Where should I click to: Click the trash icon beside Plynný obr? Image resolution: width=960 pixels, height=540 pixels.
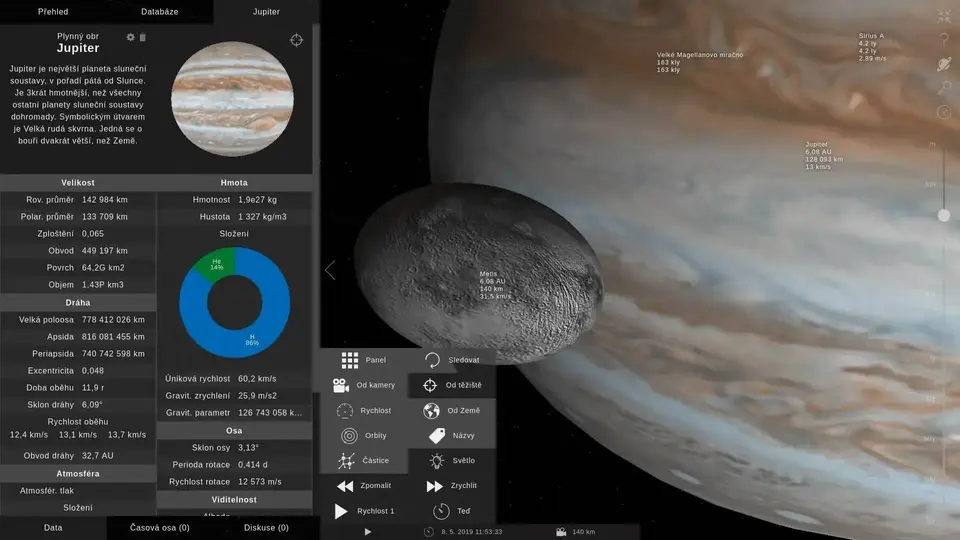coord(143,37)
